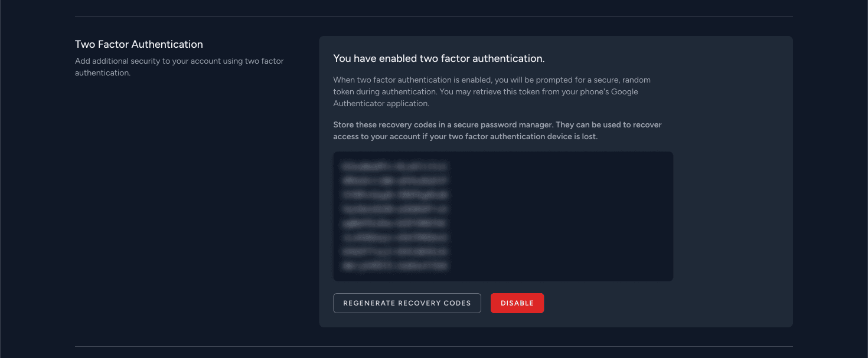Select the seventh blurred recovery code

[394, 252]
